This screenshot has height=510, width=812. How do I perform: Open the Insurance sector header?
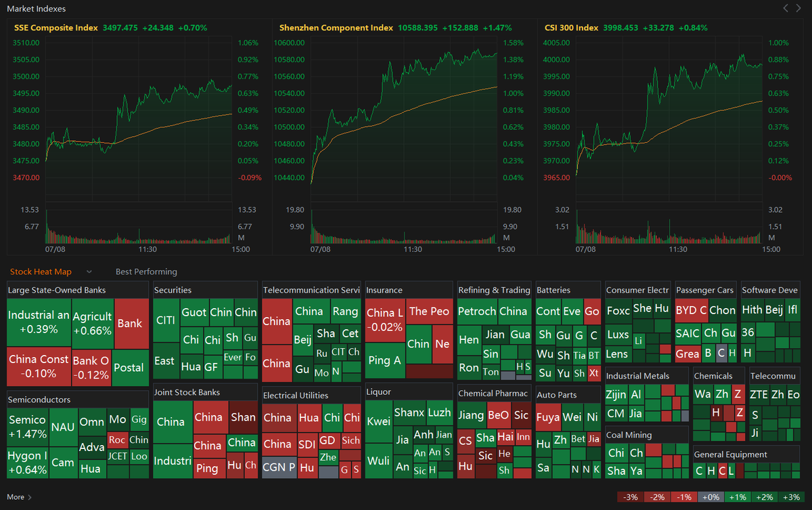409,290
